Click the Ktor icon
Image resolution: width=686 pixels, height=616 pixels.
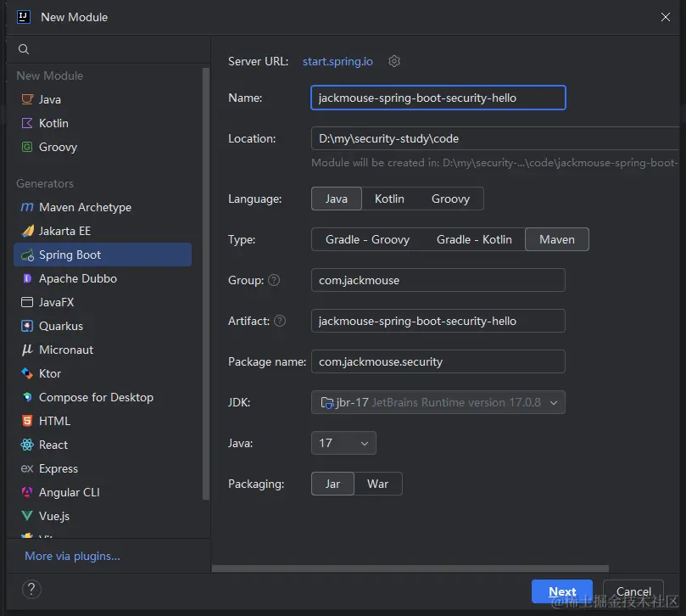pos(27,373)
